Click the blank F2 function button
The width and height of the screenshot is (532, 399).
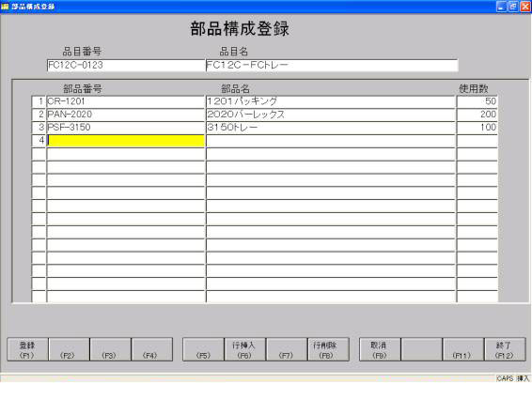pyautogui.click(x=70, y=349)
